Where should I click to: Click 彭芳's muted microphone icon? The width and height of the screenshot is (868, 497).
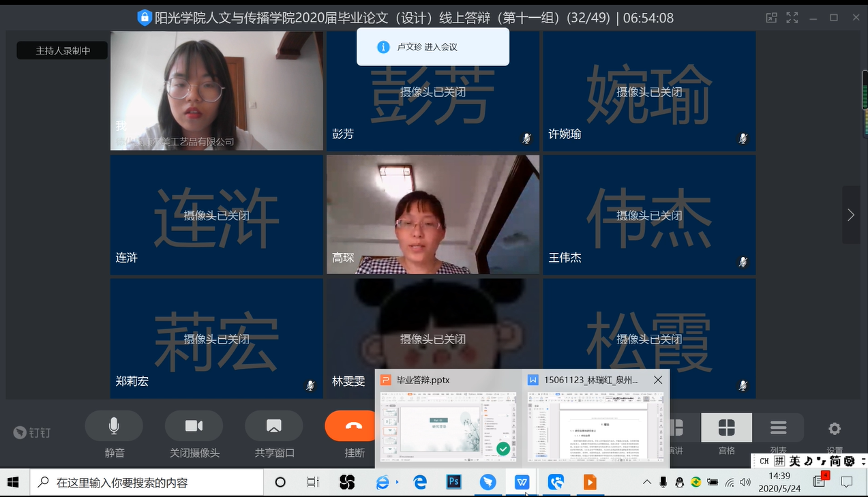tap(526, 138)
